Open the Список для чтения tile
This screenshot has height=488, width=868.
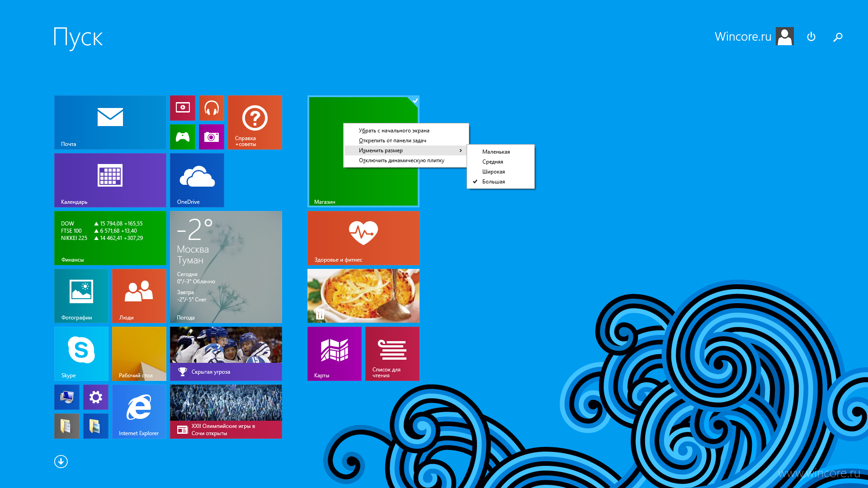pos(392,353)
